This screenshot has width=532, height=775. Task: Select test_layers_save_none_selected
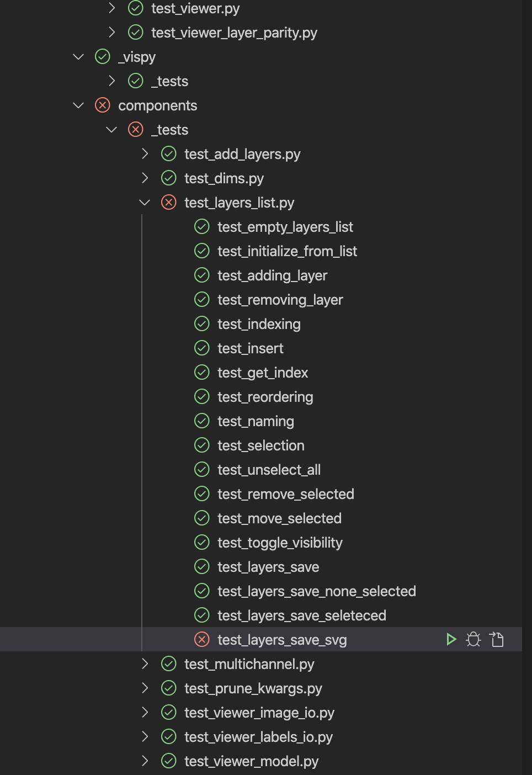point(317,591)
